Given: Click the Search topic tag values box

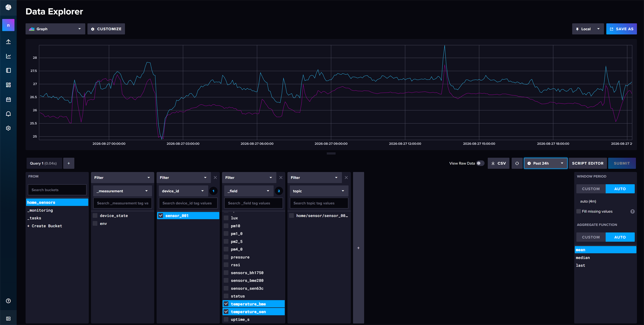Looking at the screenshot, I should click(319, 203).
